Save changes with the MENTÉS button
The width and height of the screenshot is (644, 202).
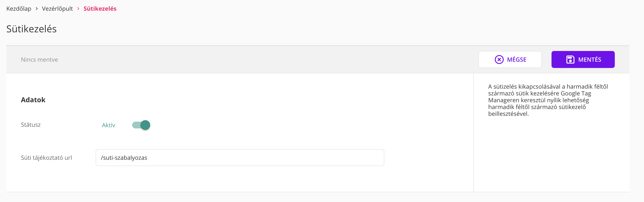click(x=583, y=59)
